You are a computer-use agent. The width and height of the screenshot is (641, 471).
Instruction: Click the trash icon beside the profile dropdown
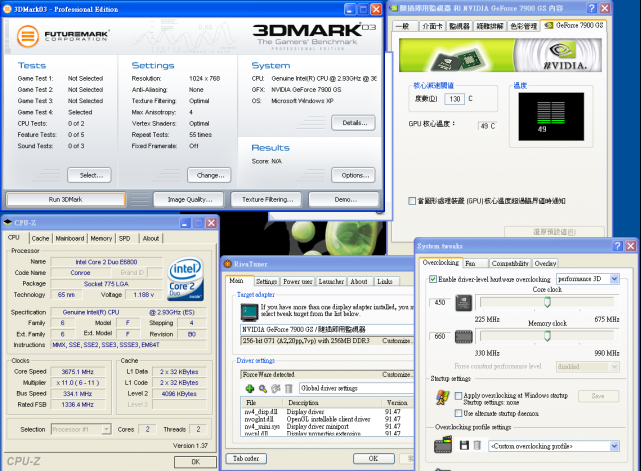pos(477,445)
